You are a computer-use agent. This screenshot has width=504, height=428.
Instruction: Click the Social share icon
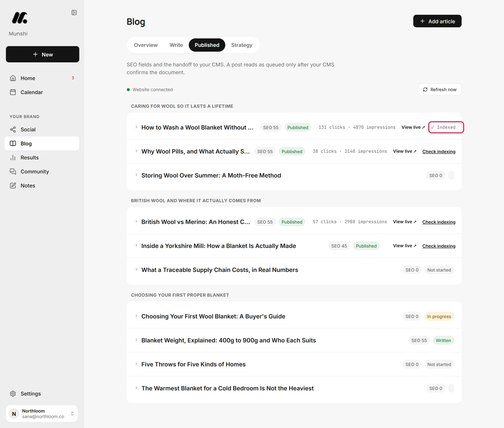coord(13,130)
